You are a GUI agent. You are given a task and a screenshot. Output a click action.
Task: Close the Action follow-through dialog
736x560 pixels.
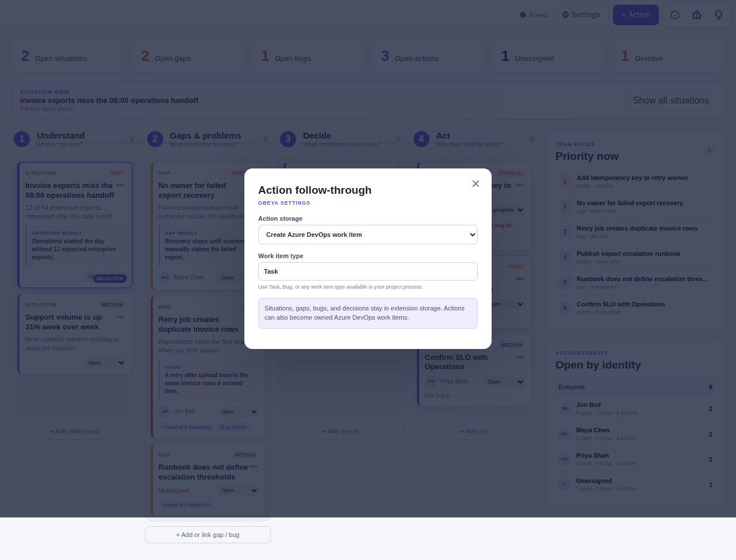[476, 184]
